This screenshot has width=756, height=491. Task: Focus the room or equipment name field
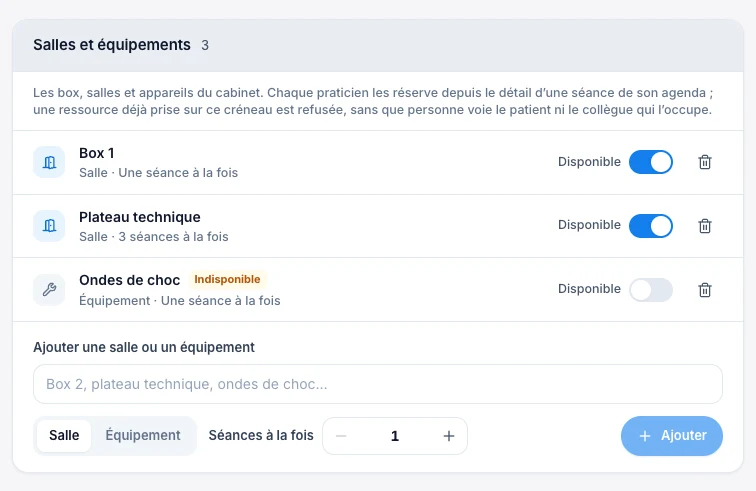tap(378, 384)
